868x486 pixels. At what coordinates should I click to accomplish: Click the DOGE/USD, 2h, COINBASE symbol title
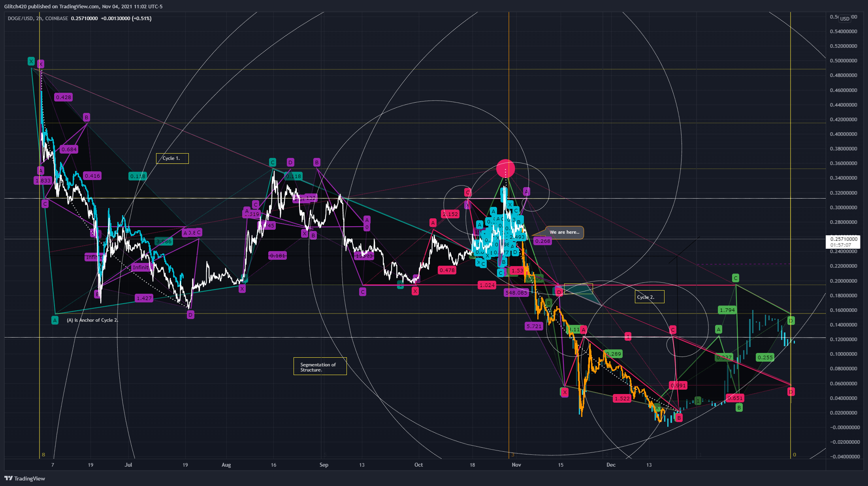38,19
